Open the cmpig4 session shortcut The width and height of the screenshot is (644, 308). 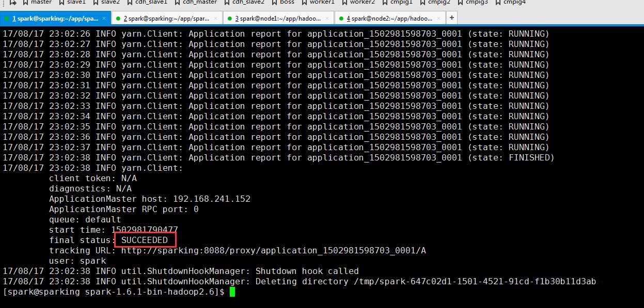point(510,2)
